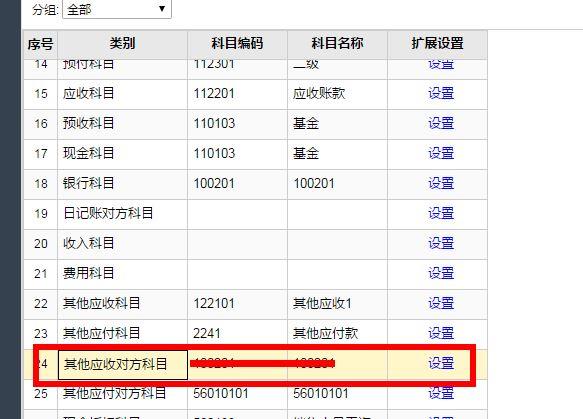Select the 应收科目 category cell
The image size is (583, 419).
[122, 94]
